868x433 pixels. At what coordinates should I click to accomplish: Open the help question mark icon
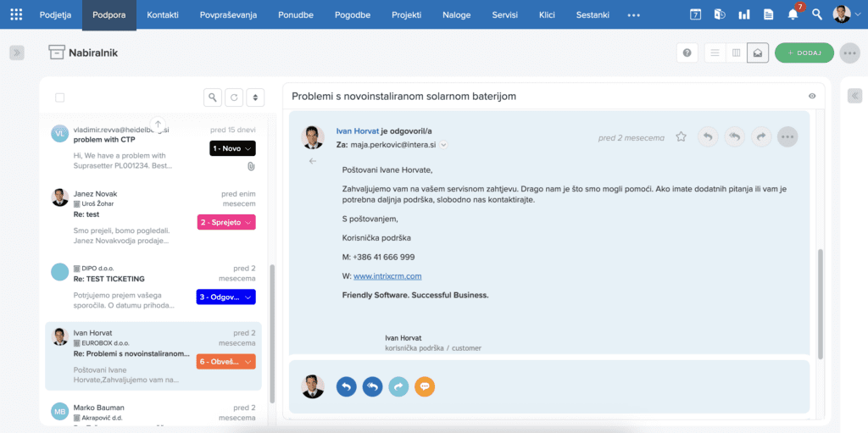(687, 53)
